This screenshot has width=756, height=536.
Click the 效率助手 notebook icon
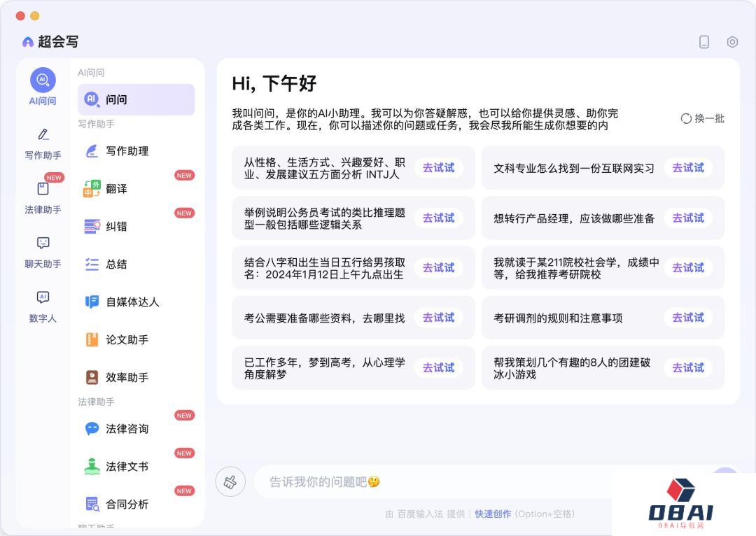(92, 377)
